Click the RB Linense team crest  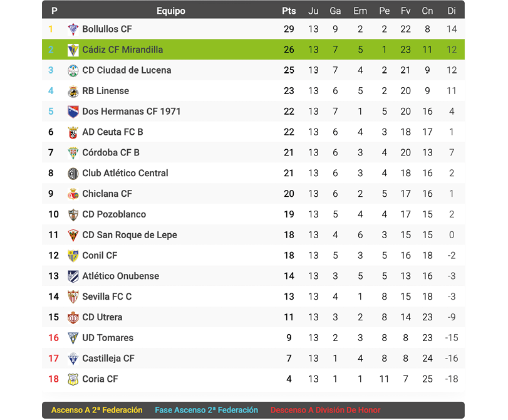[x=73, y=92]
